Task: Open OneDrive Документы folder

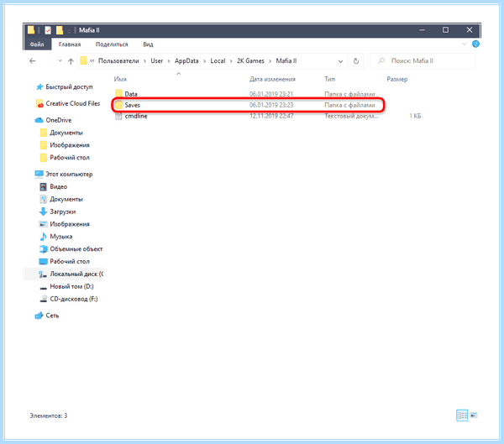Action: pyautogui.click(x=66, y=133)
